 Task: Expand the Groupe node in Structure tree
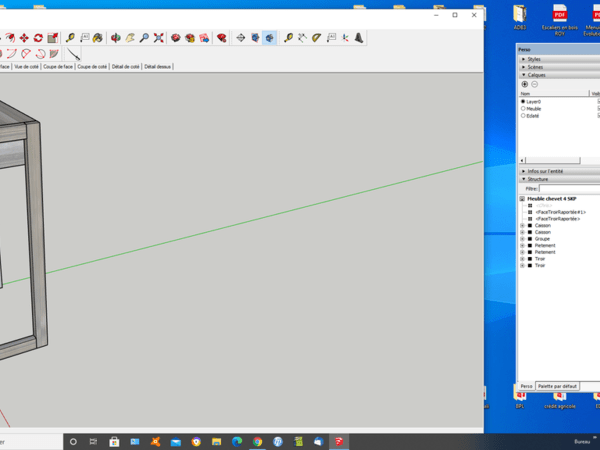coord(522,239)
